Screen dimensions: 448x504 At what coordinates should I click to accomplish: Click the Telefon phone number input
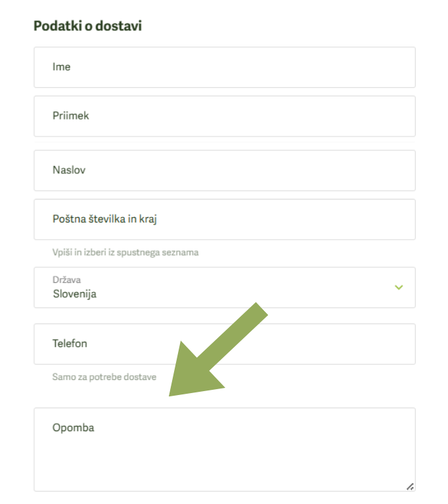225,344
